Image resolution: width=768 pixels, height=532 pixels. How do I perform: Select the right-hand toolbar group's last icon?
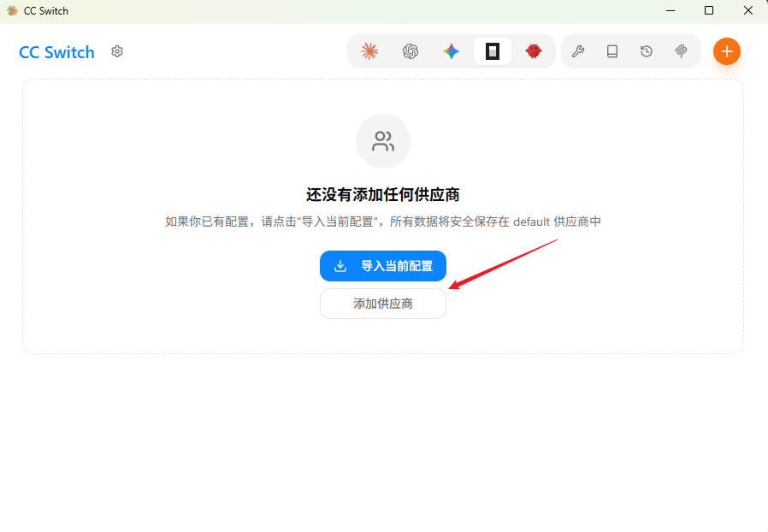coord(681,51)
